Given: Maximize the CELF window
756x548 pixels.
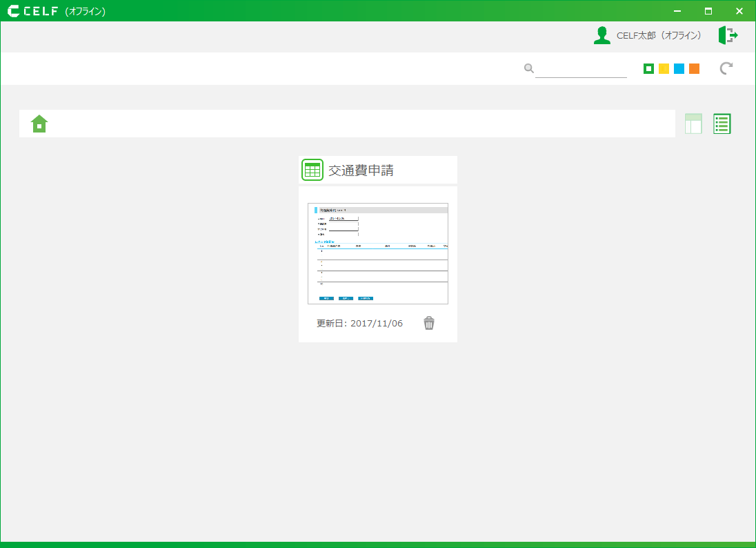Looking at the screenshot, I should tap(708, 11).
